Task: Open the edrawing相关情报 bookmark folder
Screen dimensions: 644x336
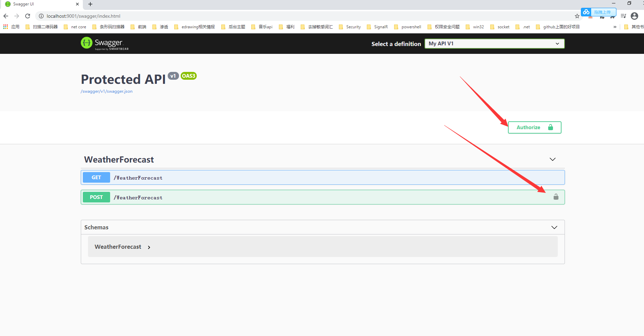Action: [x=194, y=27]
